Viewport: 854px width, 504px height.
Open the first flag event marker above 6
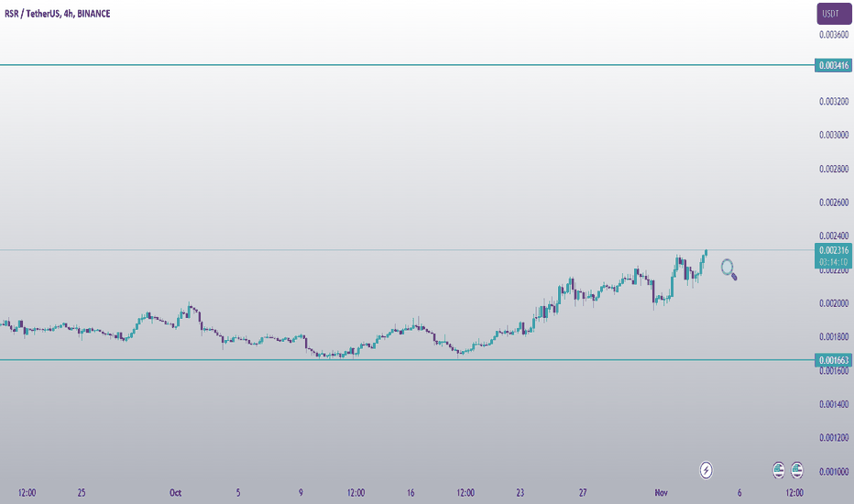[779, 470]
